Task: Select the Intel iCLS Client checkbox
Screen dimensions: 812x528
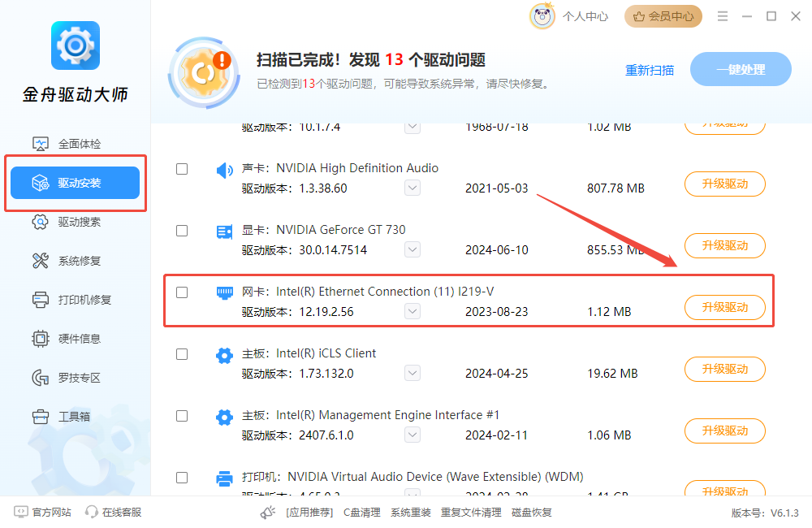Action: pyautogui.click(x=182, y=354)
